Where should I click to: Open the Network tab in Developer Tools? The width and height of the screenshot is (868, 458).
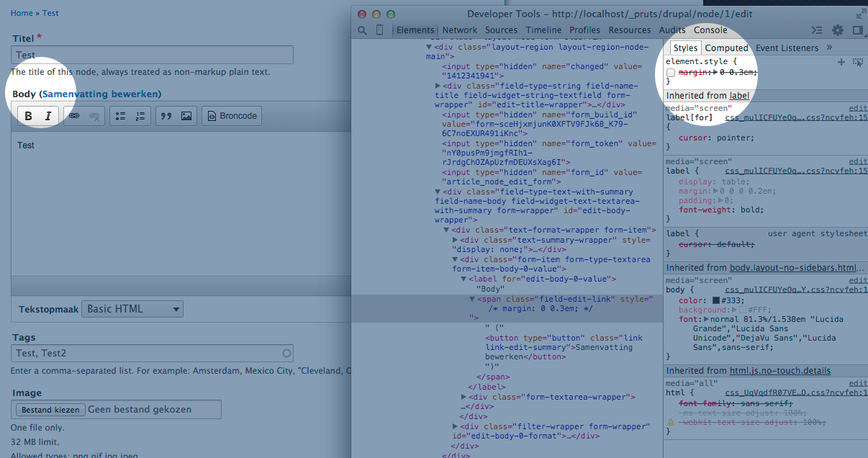[x=459, y=30]
